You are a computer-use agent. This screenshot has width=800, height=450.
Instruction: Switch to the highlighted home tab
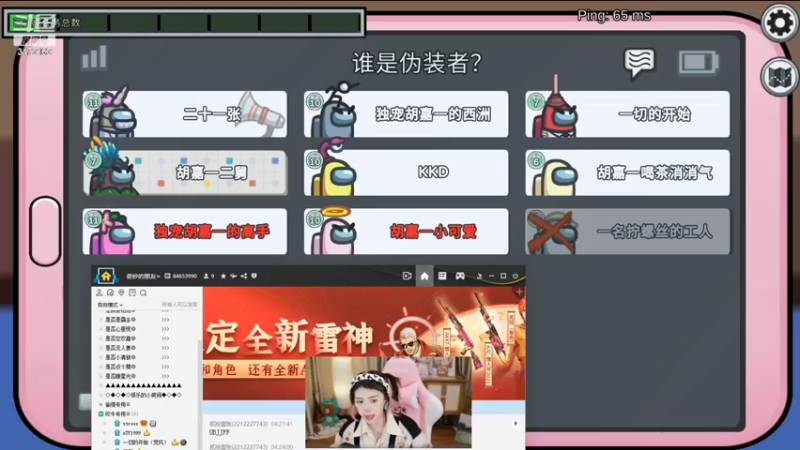424,276
